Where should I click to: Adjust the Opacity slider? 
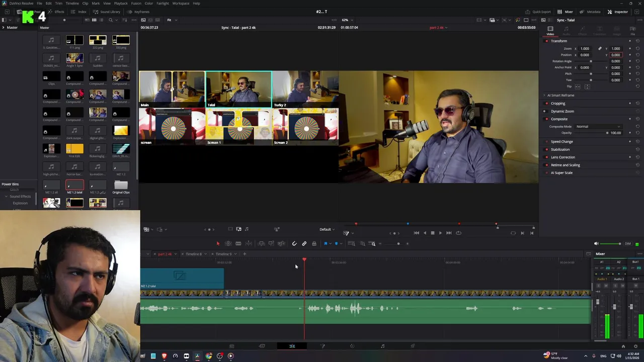tap(606, 133)
